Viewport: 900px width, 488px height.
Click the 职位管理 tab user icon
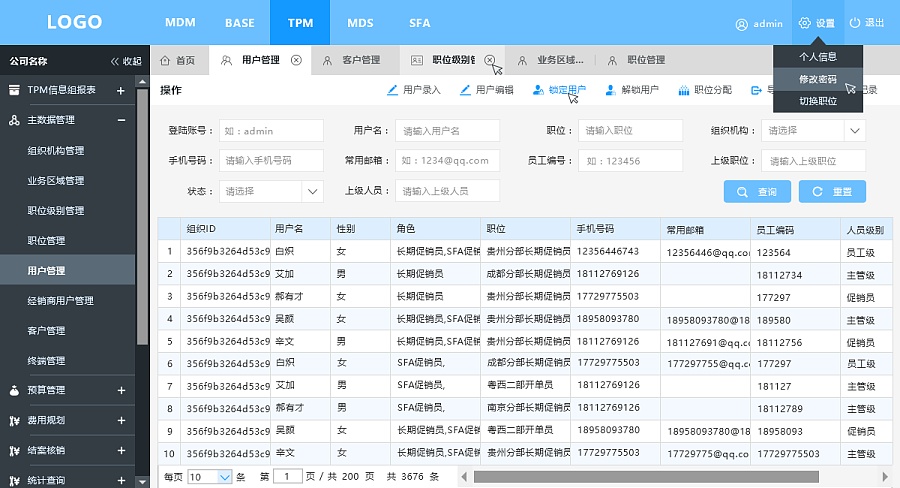(612, 60)
